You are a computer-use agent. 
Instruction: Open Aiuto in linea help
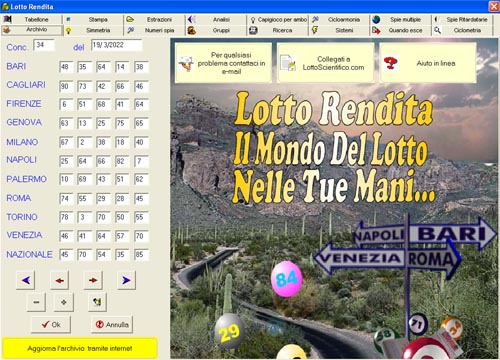coord(428,63)
